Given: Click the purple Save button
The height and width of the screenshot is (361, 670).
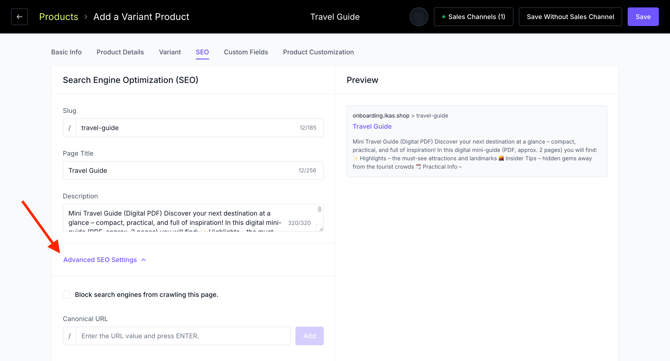Looking at the screenshot, I should click(x=643, y=17).
